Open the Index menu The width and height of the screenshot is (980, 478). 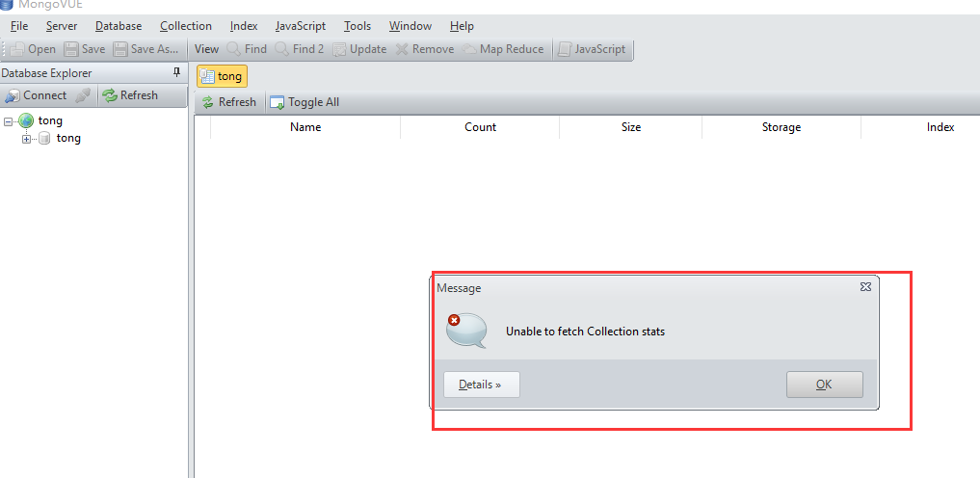244,26
